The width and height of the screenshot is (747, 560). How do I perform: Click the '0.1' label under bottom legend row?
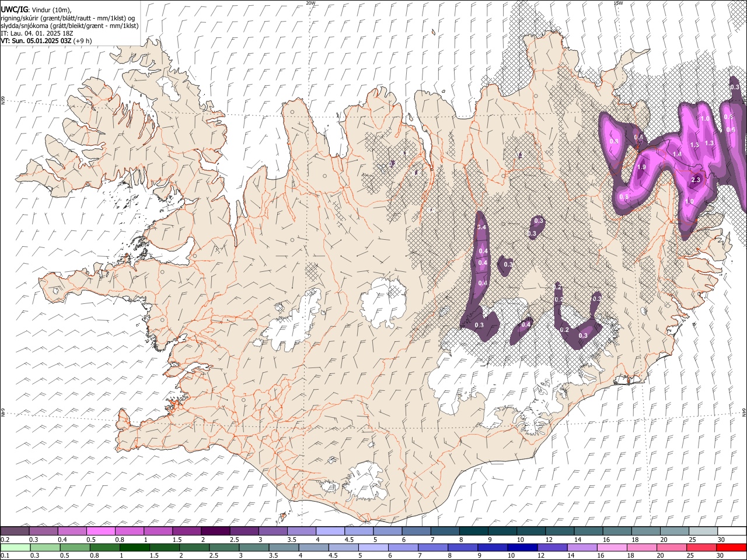[x=5, y=556]
